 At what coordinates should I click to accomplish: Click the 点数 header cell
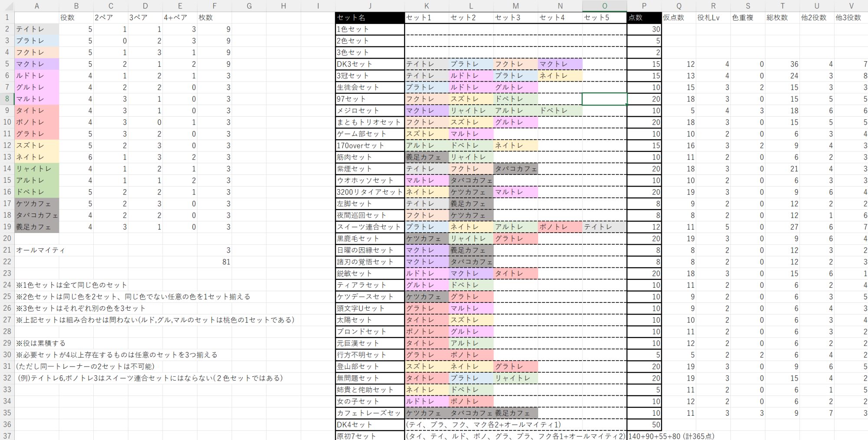click(644, 18)
